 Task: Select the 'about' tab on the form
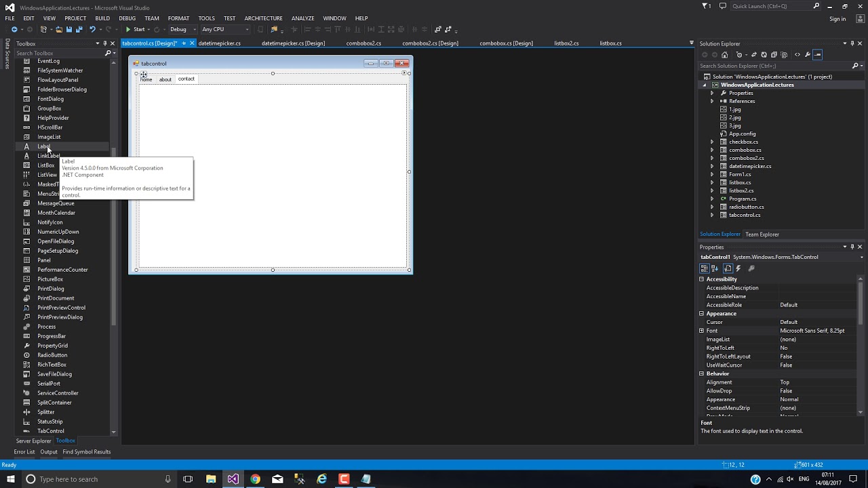(x=165, y=79)
